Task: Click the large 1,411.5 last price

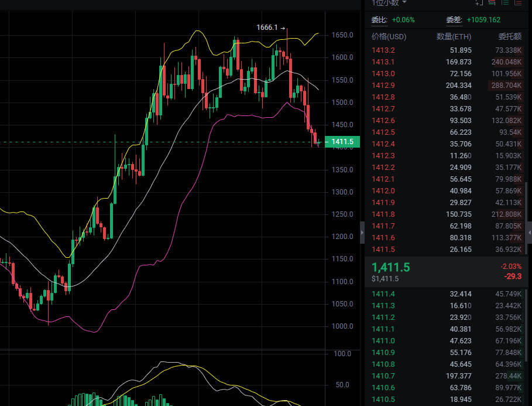Action: click(x=391, y=267)
